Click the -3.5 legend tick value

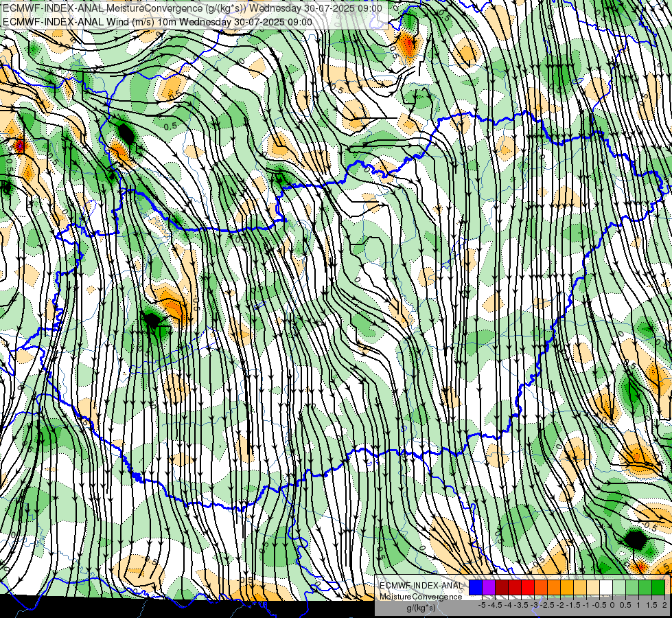522,605
